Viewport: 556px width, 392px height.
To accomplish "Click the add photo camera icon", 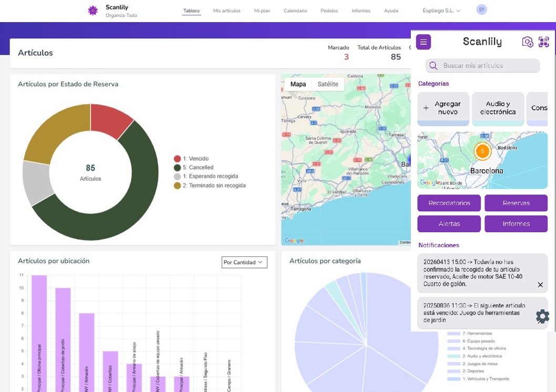I will [x=527, y=42].
